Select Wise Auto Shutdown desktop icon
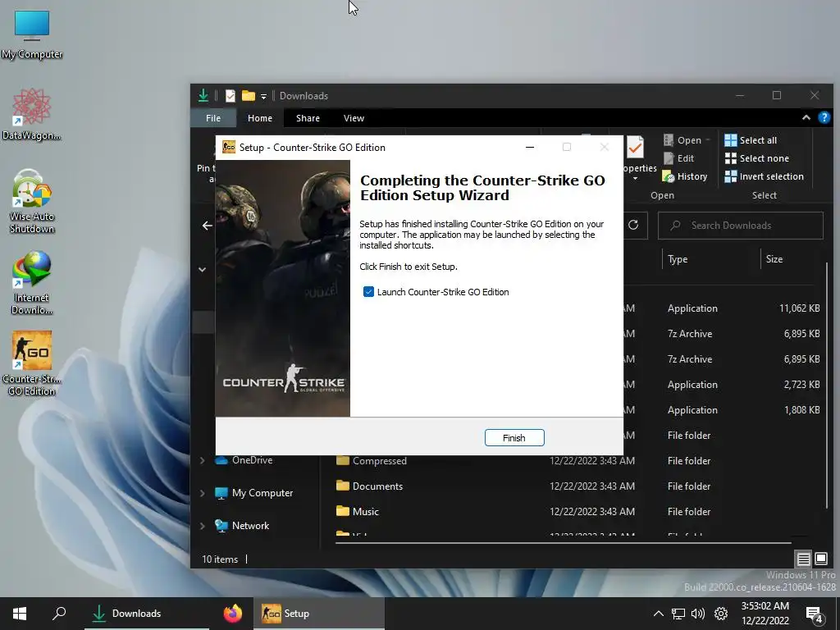Screen dimensions: 840x630 pyautogui.click(x=32, y=202)
